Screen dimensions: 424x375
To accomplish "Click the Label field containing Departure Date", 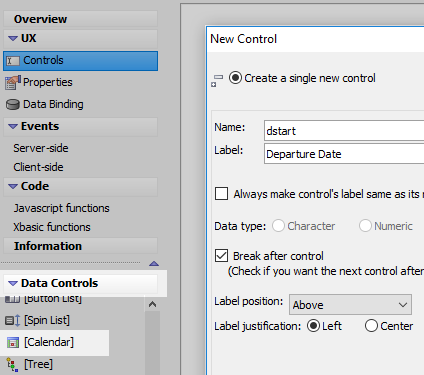I will click(x=344, y=154).
